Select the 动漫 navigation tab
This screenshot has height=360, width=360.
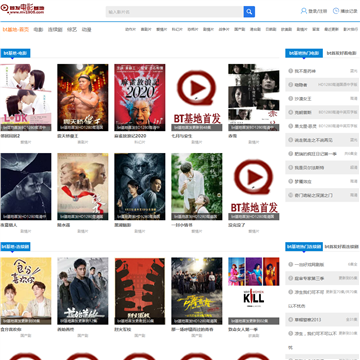[87, 29]
